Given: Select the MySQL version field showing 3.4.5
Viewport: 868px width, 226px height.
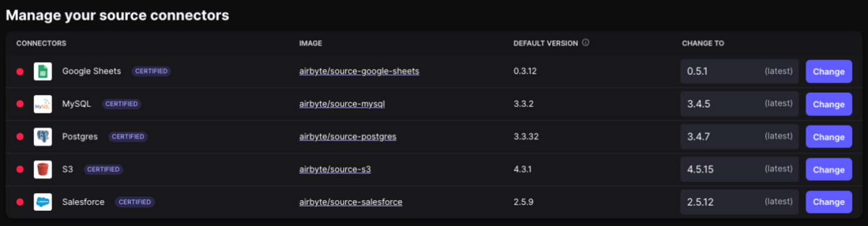Looking at the screenshot, I should (740, 104).
